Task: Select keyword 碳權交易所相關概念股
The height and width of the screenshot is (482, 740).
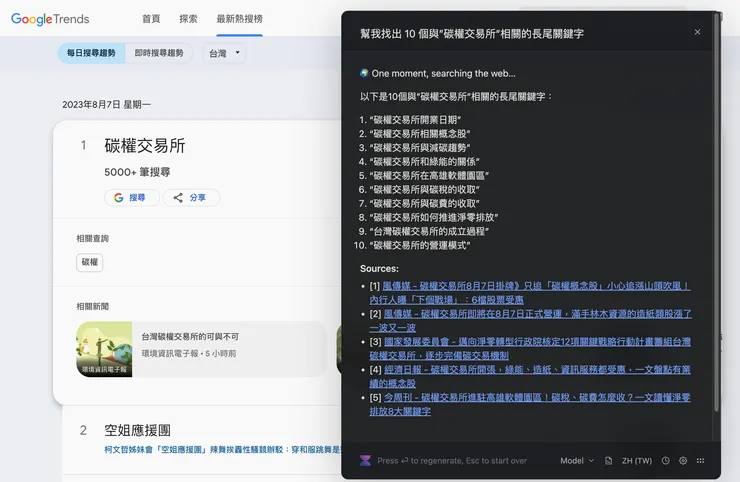Action: (420, 134)
